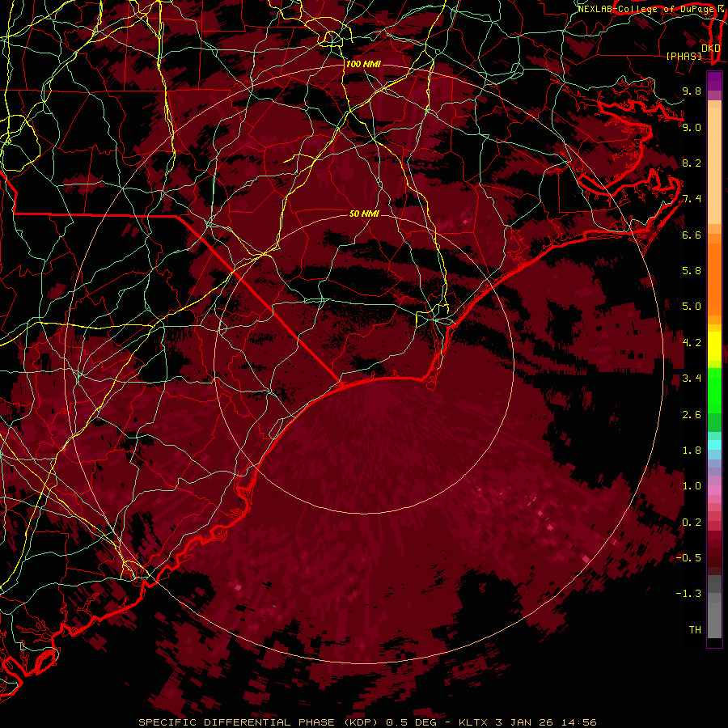
Task: Click the 5.0 scale value
Action: click(x=692, y=307)
